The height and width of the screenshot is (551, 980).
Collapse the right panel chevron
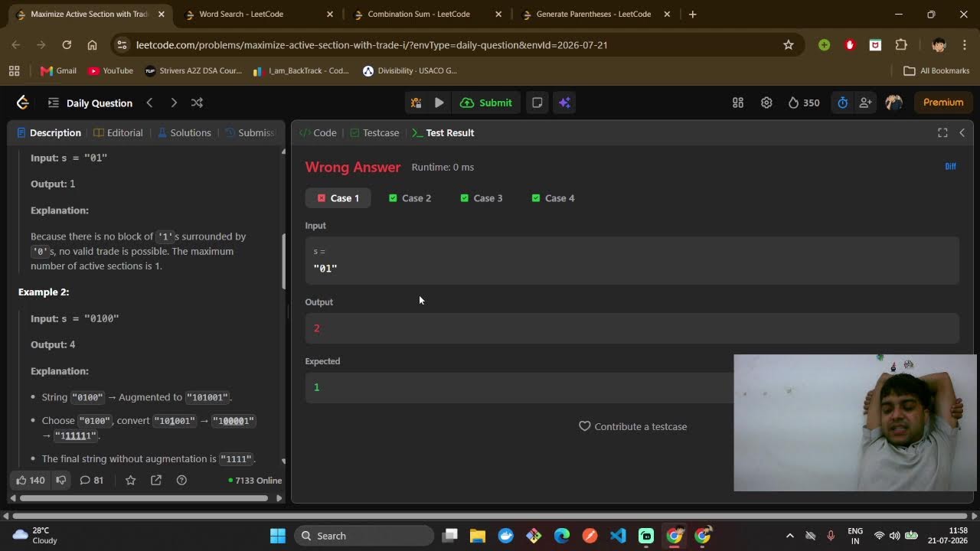(x=962, y=132)
